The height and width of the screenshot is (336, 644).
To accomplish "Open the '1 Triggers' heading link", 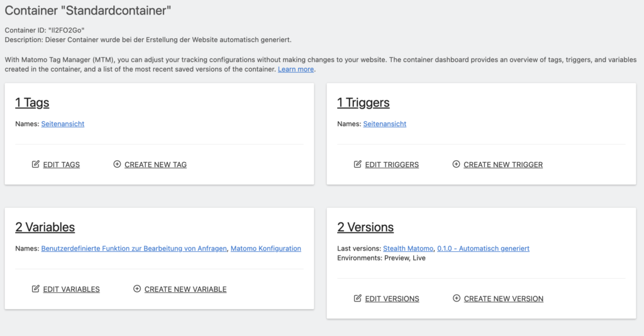I will pos(364,102).
